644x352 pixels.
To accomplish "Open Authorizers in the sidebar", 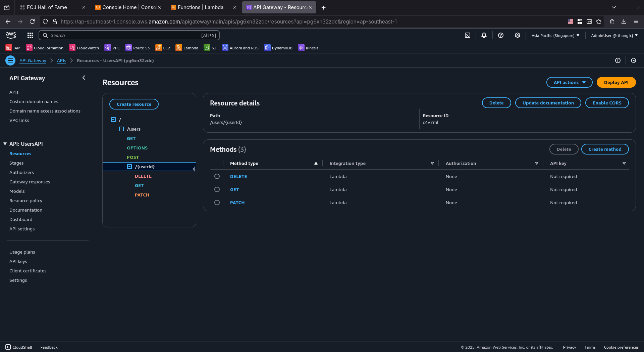I will [21, 172].
